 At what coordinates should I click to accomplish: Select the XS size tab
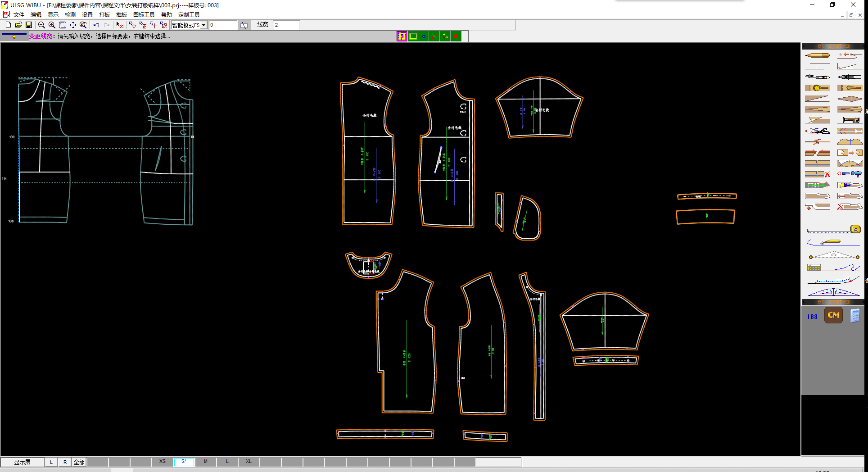click(162, 462)
